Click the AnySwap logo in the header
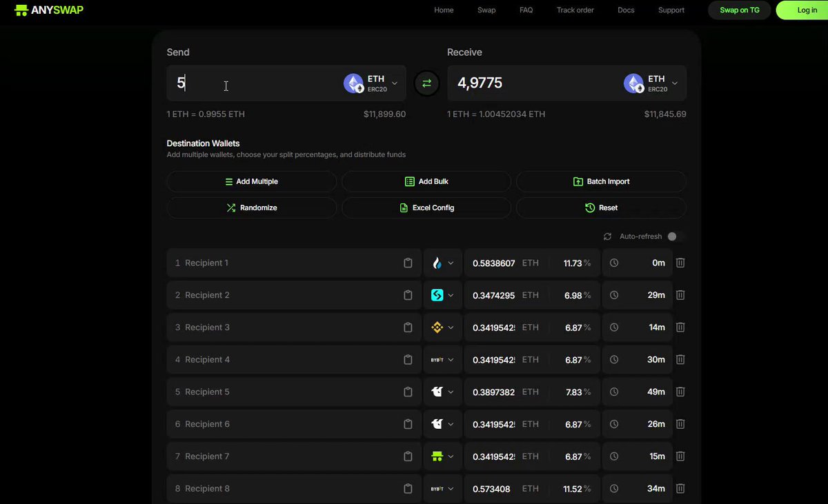The image size is (828, 504). pos(49,10)
